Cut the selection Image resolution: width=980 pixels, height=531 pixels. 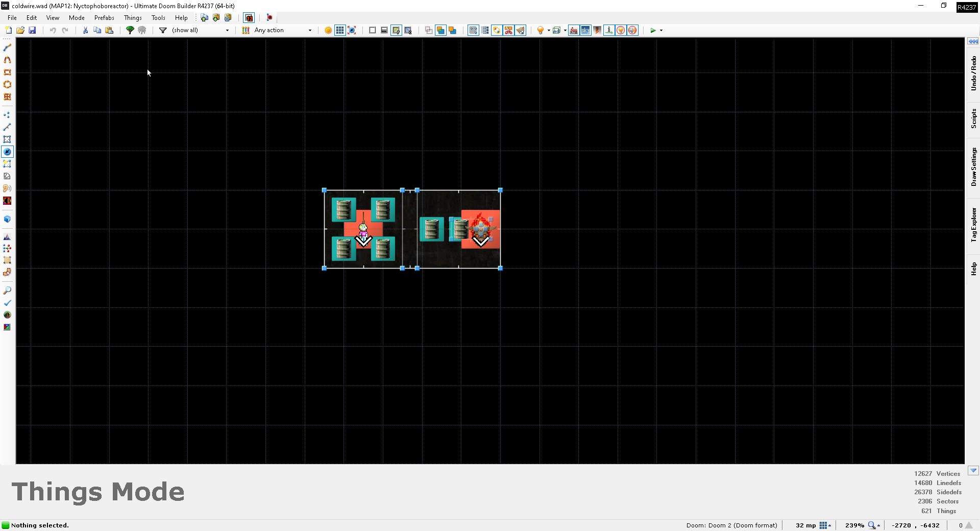(x=85, y=30)
